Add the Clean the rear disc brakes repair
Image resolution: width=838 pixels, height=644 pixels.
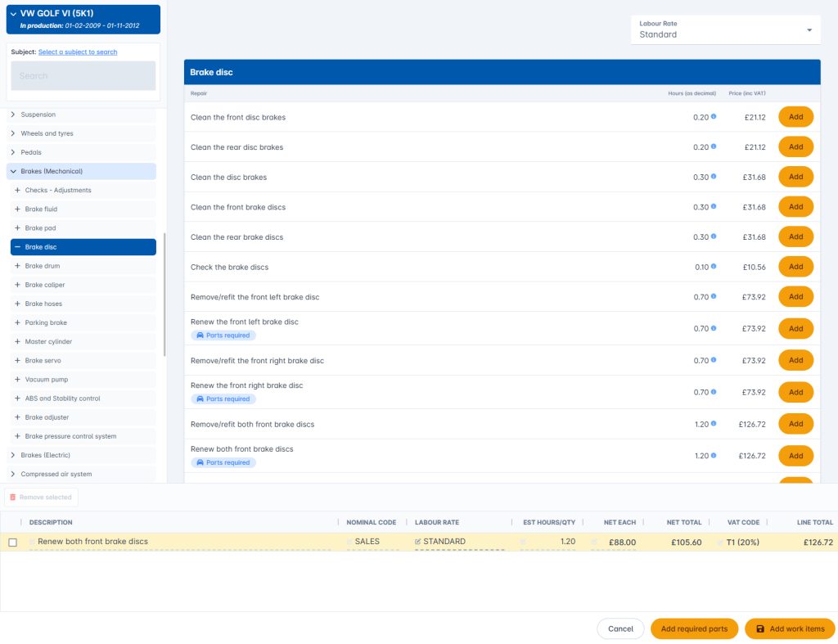coord(795,147)
